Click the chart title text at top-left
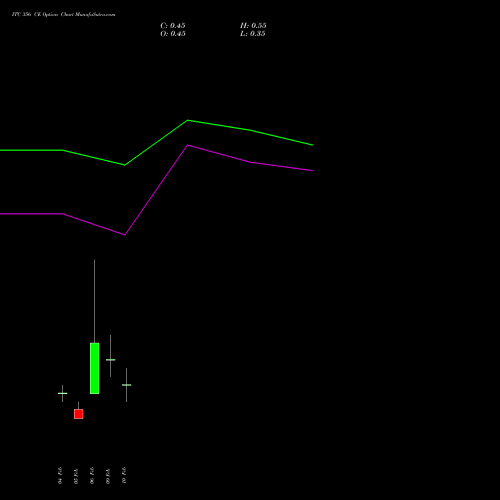 point(64,15)
